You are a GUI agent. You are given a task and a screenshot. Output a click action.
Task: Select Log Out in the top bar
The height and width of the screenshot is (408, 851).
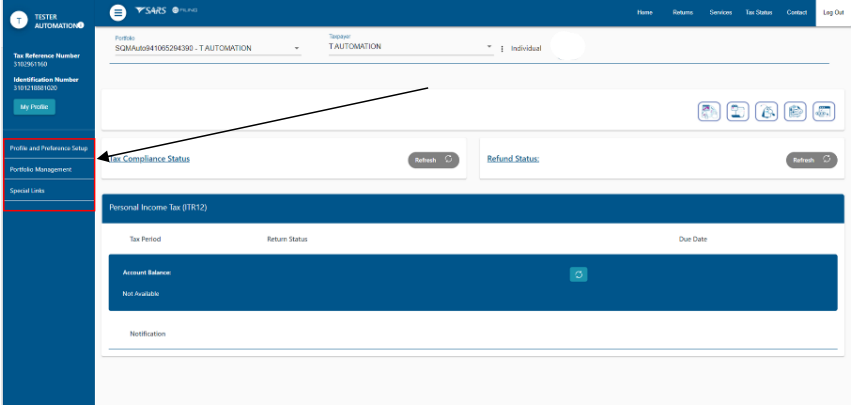click(x=832, y=12)
